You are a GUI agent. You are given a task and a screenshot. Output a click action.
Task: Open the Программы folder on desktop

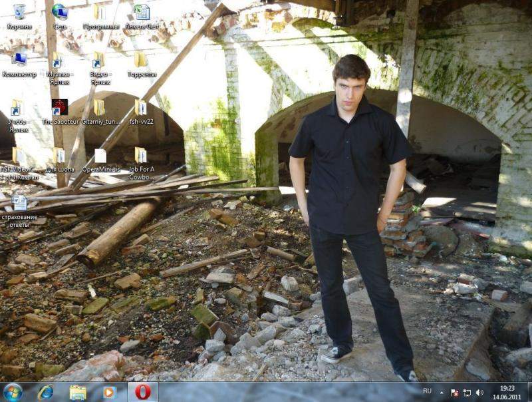(100, 12)
